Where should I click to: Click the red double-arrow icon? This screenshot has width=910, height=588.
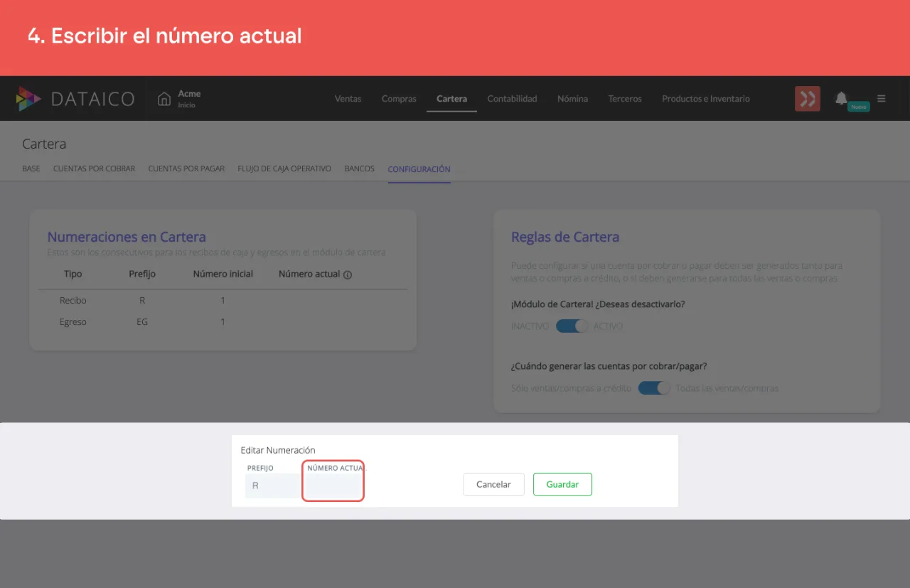pyautogui.click(x=808, y=99)
